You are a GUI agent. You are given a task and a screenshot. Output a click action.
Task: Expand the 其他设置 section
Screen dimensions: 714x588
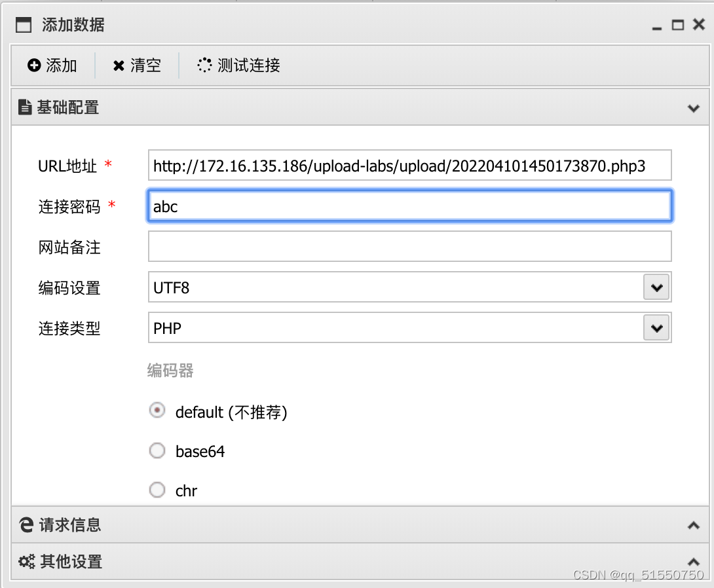pyautogui.click(x=693, y=562)
